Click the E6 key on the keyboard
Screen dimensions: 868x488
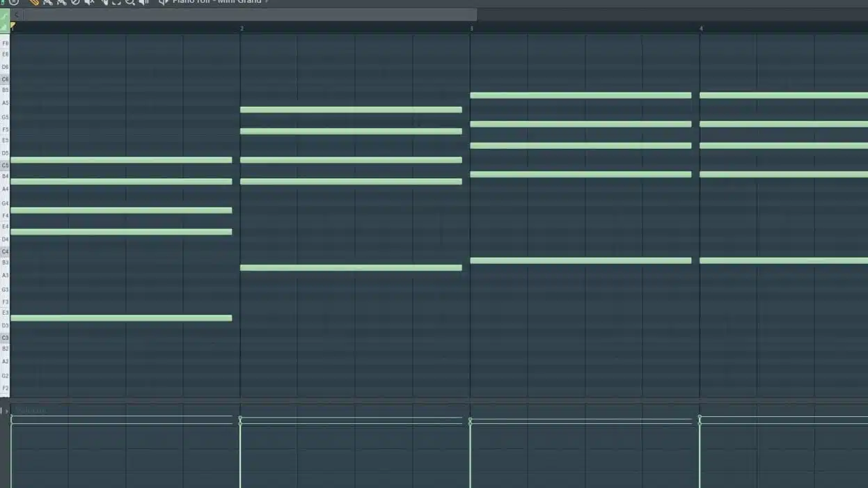(x=5, y=54)
